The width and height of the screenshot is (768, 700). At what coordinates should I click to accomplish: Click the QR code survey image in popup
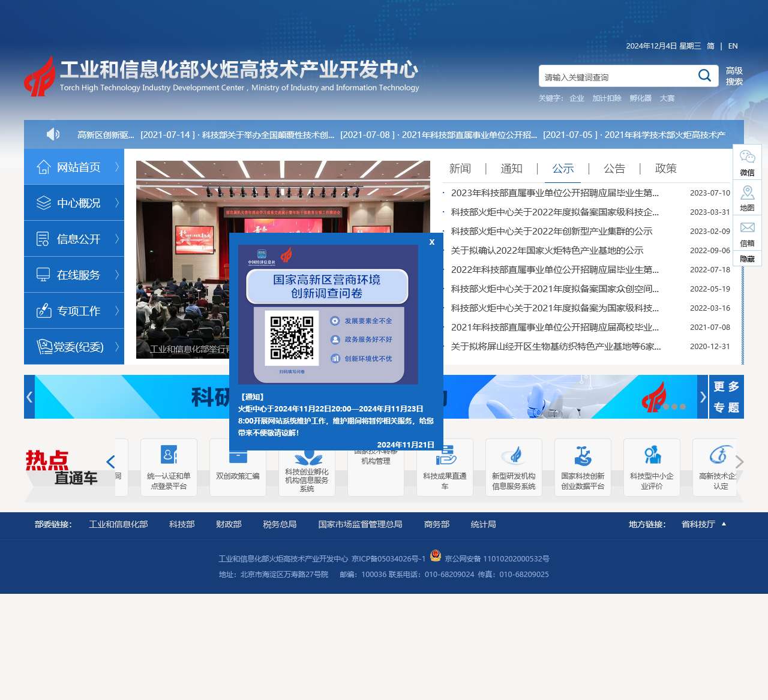tap(328, 314)
